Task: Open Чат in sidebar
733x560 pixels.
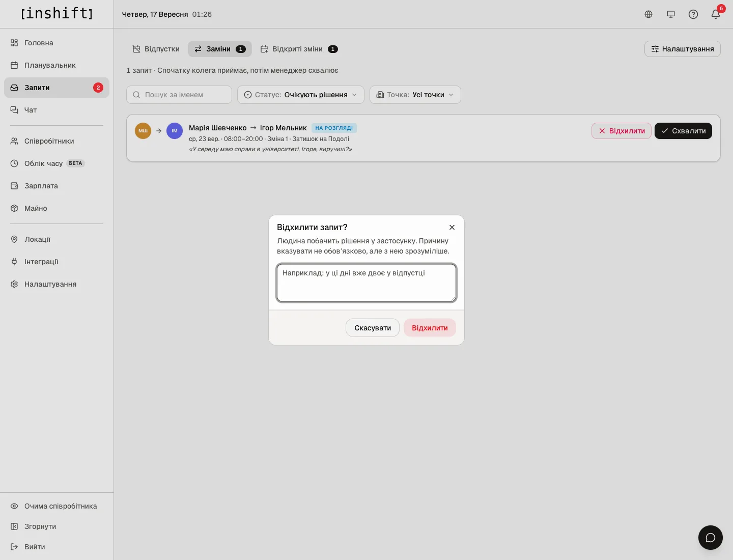Action: [57, 110]
